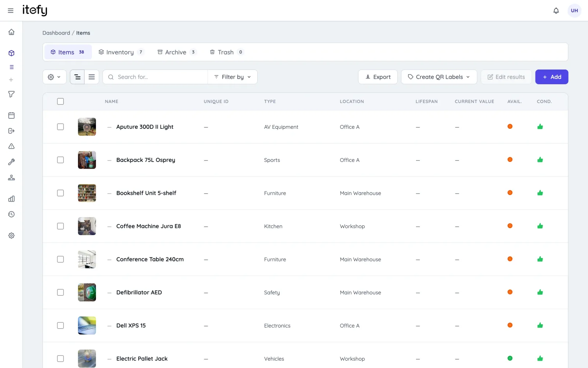The height and width of the screenshot is (368, 588).
Task: Check the Aputure 300D II Light row checkbox
Action: [61, 127]
